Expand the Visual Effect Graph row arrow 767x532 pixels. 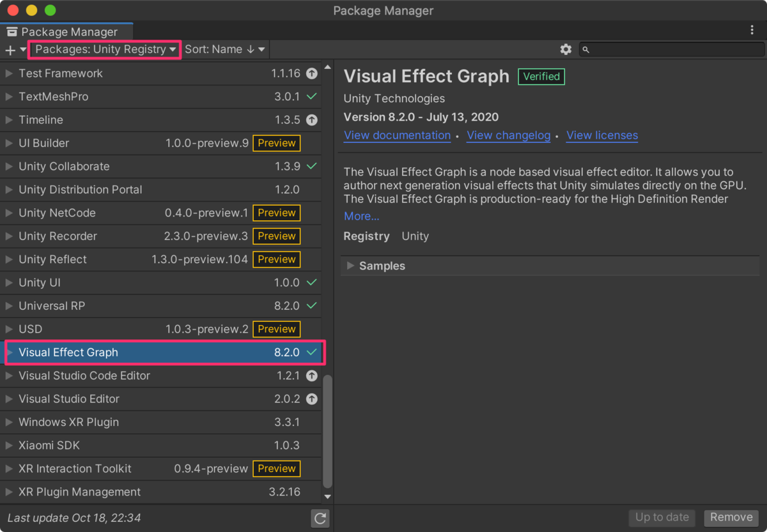point(9,353)
